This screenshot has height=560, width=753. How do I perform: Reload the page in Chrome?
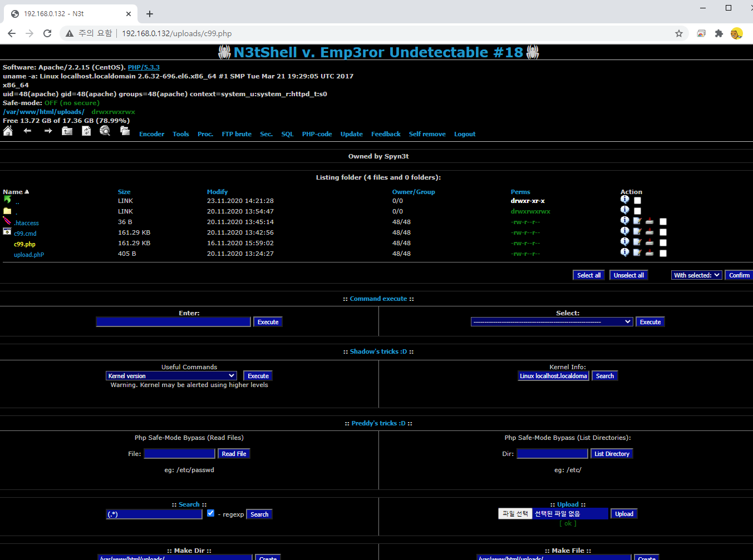[x=47, y=33]
